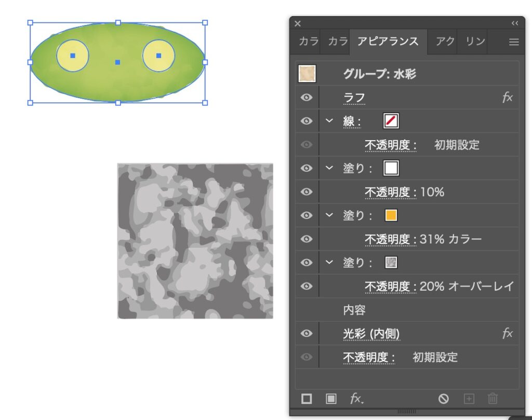The image size is (532, 420).
Task: Click Duplicate Selected Item icon
Action: pos(469,399)
